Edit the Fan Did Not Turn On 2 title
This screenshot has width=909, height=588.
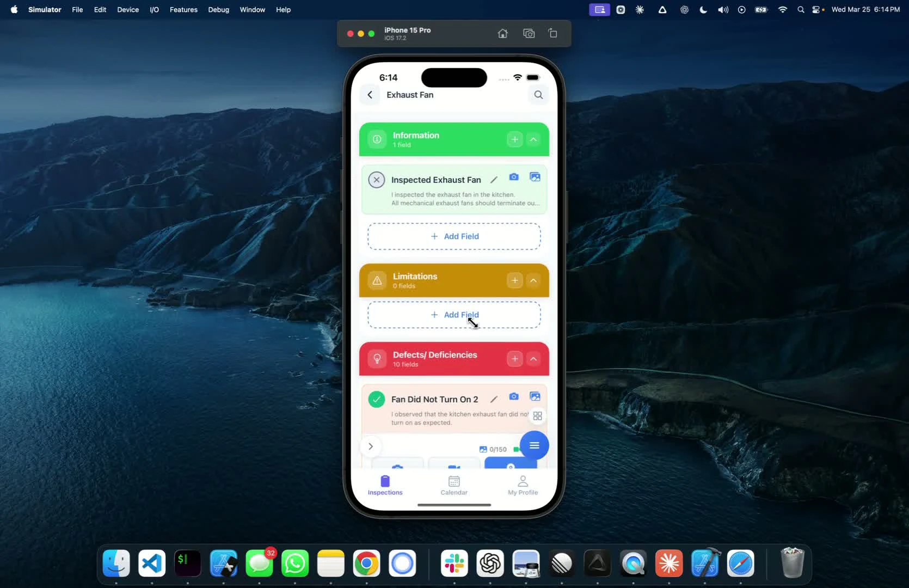(494, 399)
